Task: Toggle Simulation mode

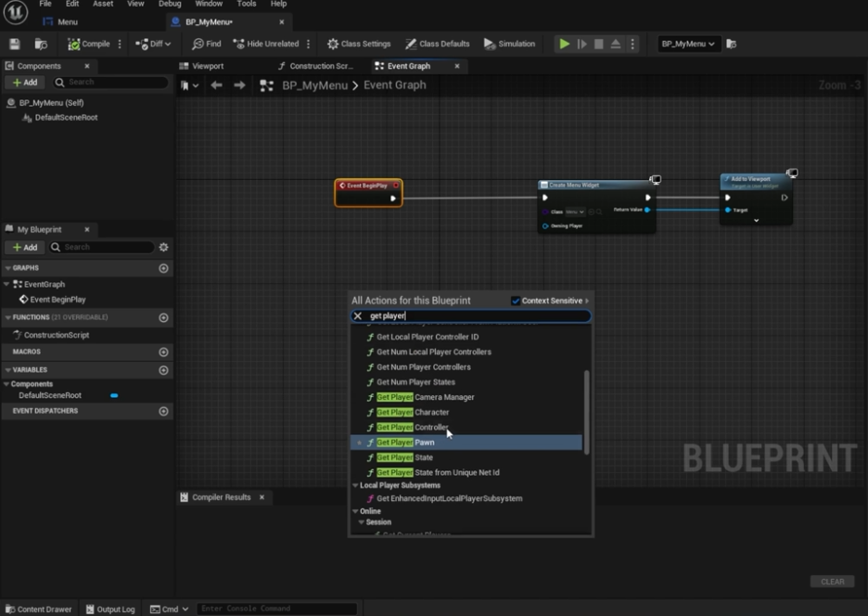Action: 509,44
